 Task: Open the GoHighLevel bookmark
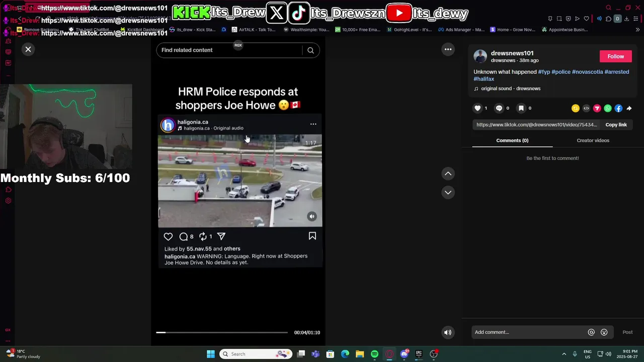(409, 30)
